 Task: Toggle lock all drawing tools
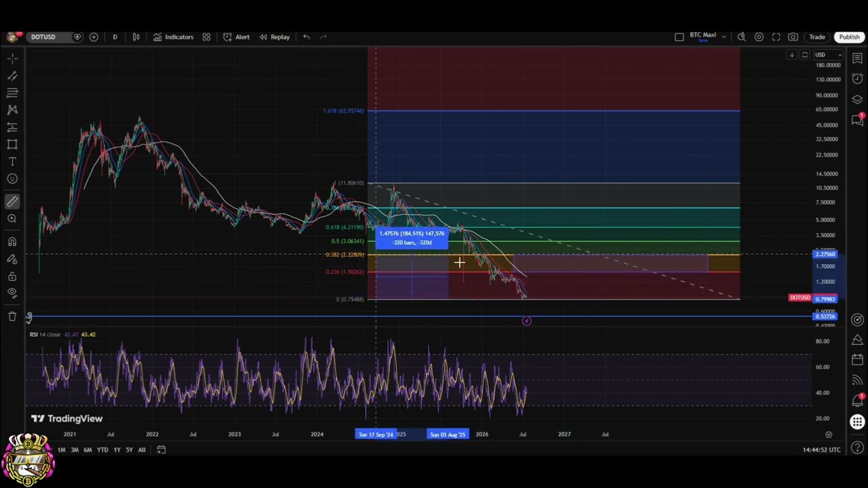[x=12, y=277]
